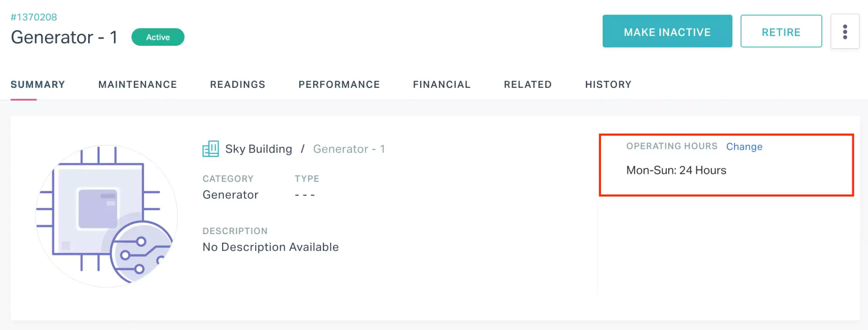
Task: Navigate to Sky Building breadcrumb
Action: (x=259, y=149)
